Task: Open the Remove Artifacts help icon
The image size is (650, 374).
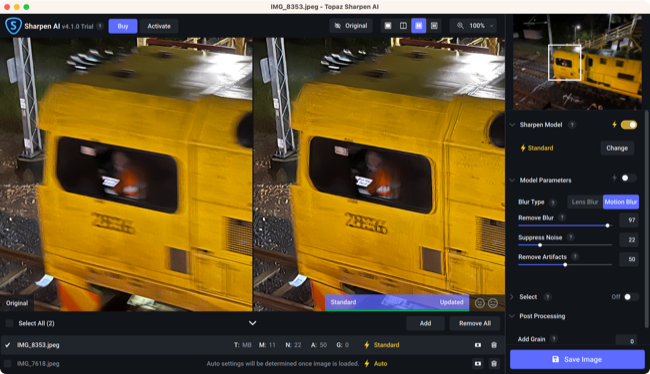Action: [575, 257]
